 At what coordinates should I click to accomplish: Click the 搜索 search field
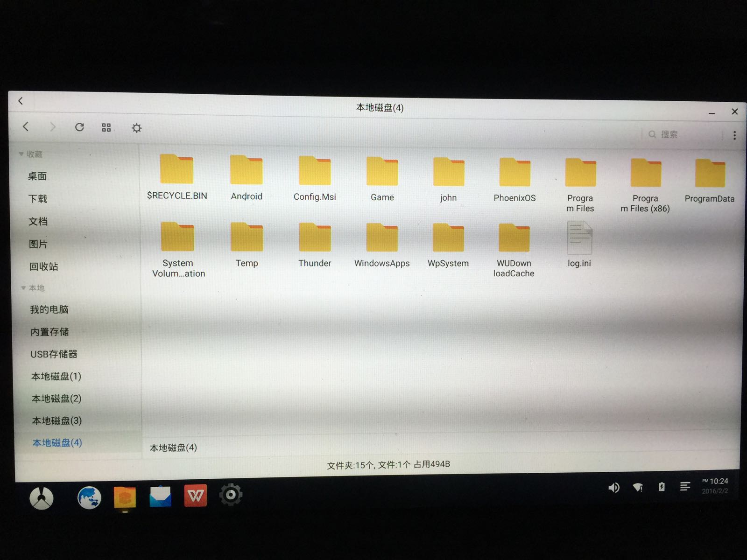click(684, 134)
